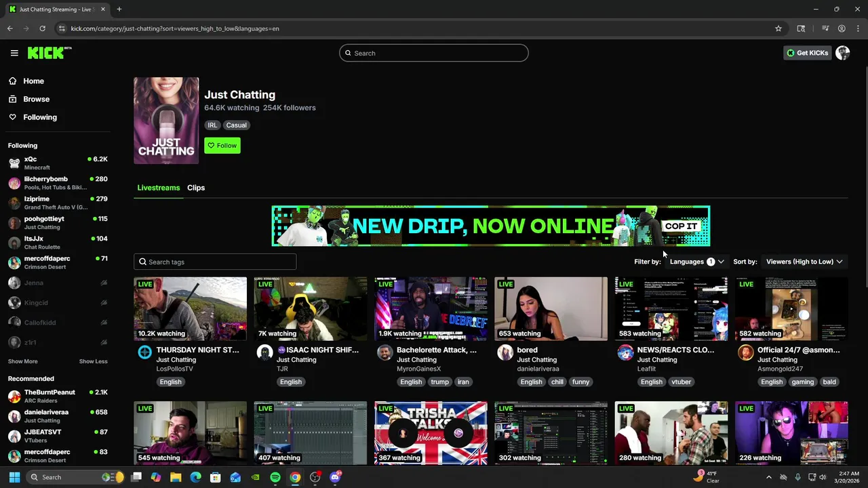868x488 pixels.
Task: Open TheBurntPeanut recommended channel
Action: click(58, 396)
